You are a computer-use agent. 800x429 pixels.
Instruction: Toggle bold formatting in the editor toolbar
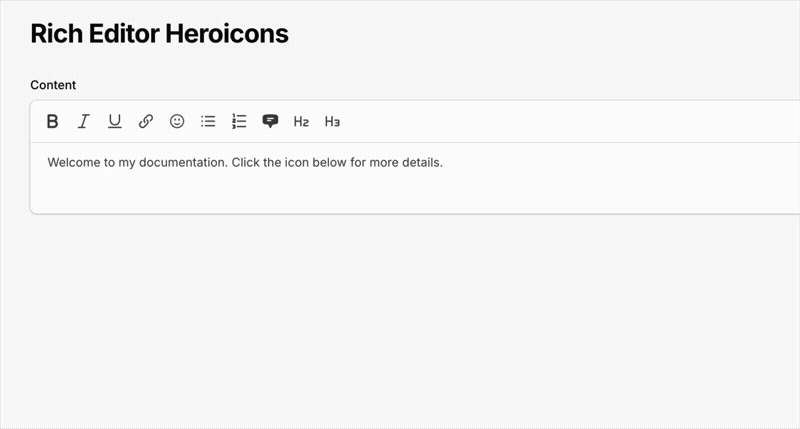click(x=53, y=122)
